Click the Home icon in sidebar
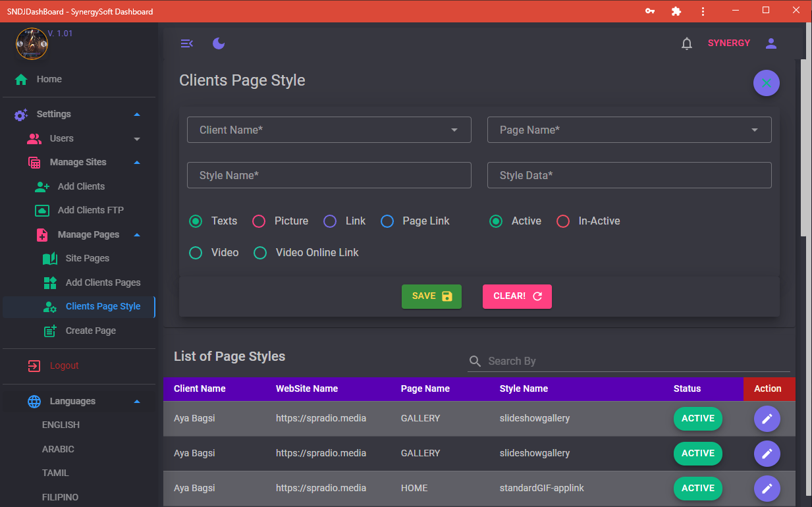The width and height of the screenshot is (812, 507). click(21, 80)
